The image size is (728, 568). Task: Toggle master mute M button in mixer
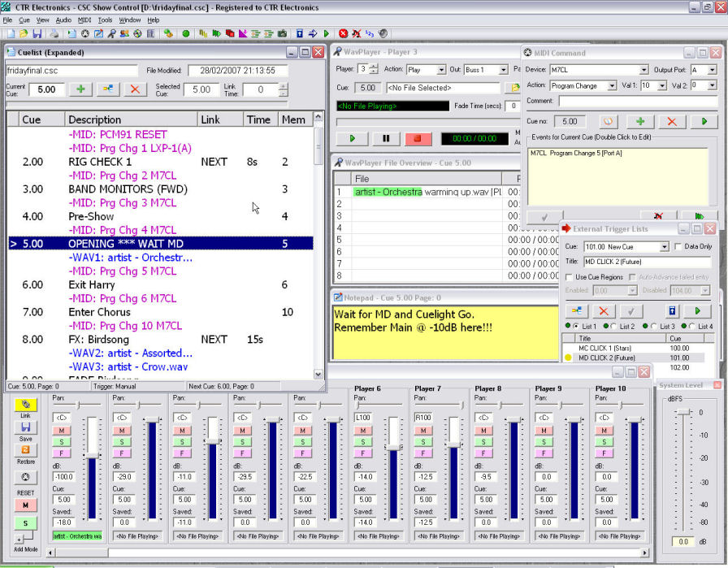[25, 505]
